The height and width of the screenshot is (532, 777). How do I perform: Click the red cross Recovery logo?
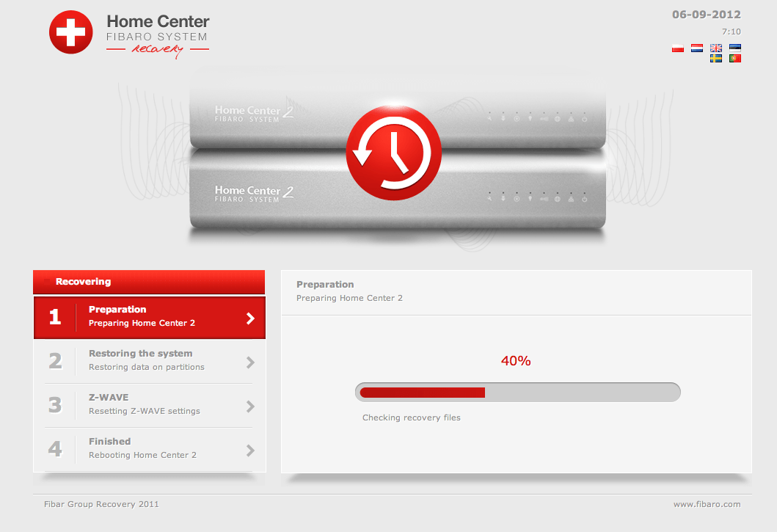coord(71,32)
